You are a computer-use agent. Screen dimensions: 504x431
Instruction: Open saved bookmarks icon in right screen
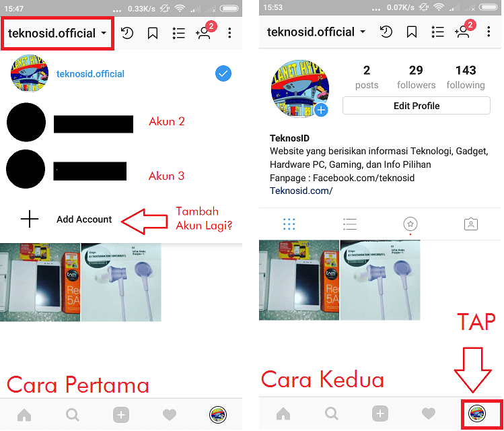[412, 32]
